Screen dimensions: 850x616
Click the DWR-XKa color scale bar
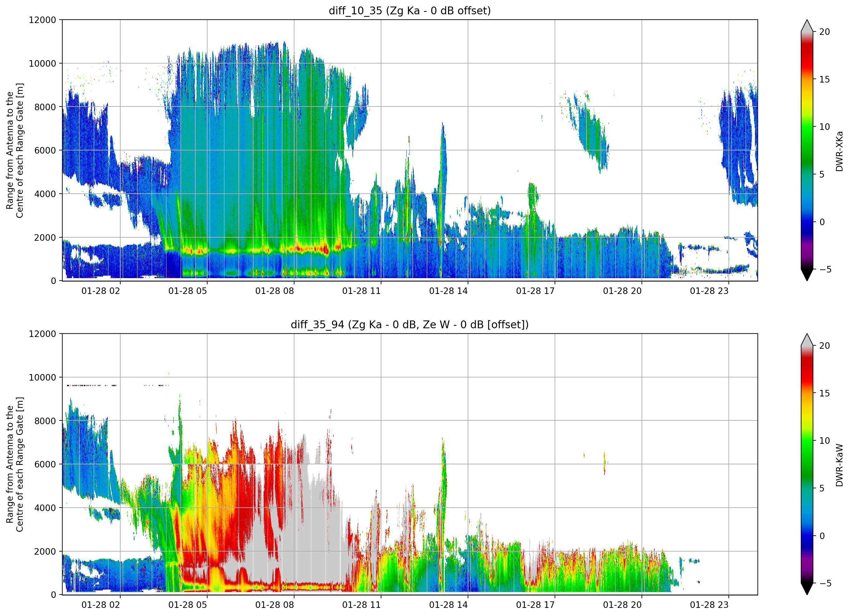click(x=807, y=150)
